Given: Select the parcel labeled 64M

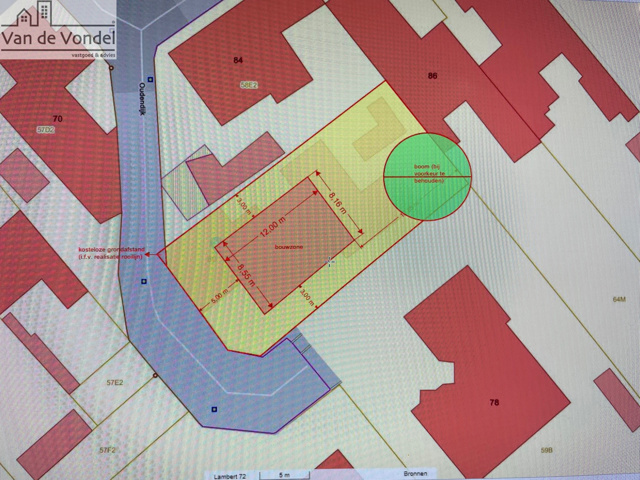Looking at the screenshot, I should [617, 299].
